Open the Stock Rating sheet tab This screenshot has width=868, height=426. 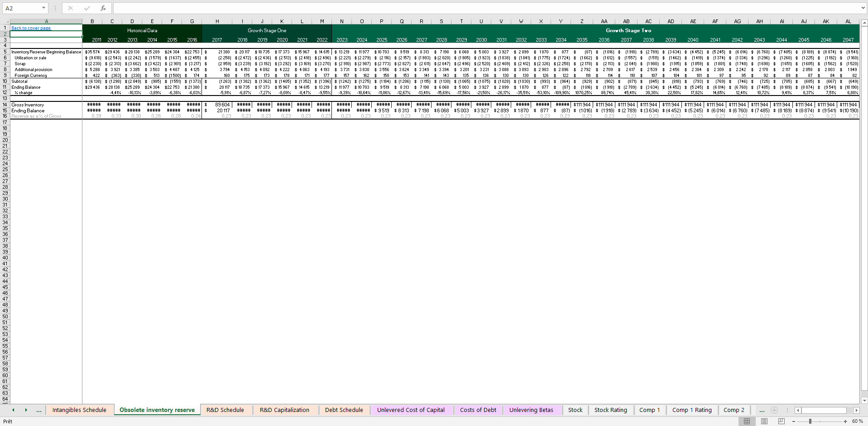point(611,410)
